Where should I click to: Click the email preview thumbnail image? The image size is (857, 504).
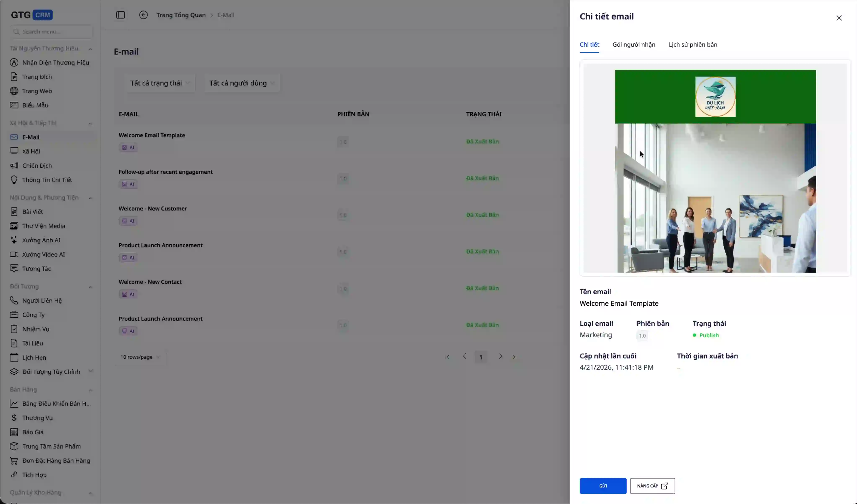715,171
